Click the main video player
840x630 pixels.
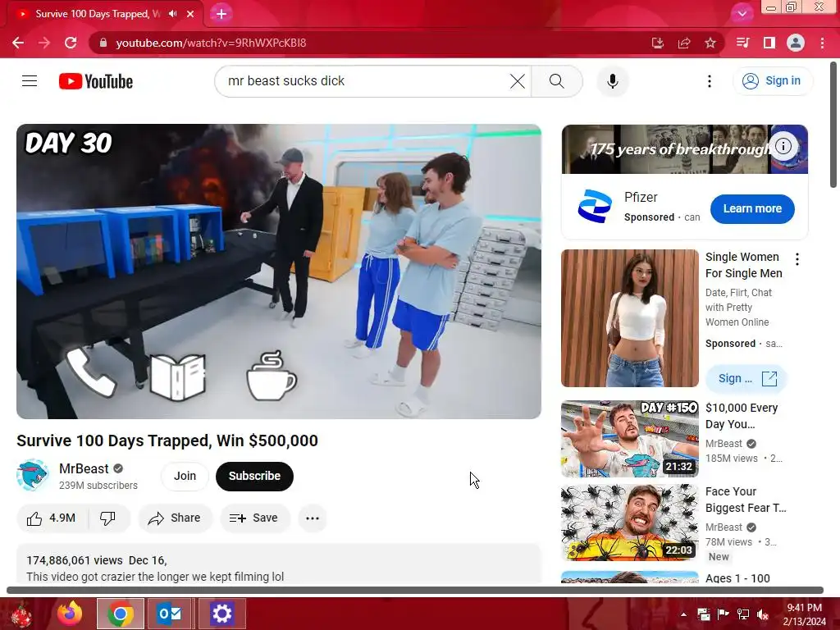279,272
